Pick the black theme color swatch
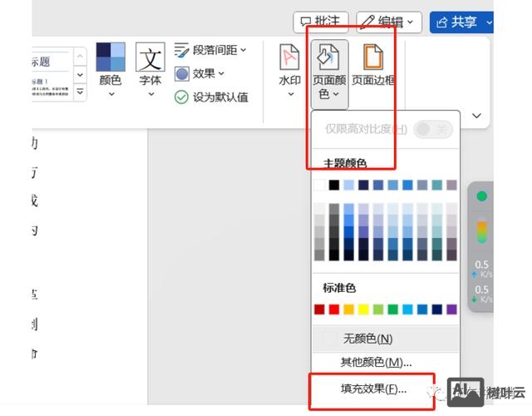Viewport: 532px width, 416px height. tap(334, 185)
